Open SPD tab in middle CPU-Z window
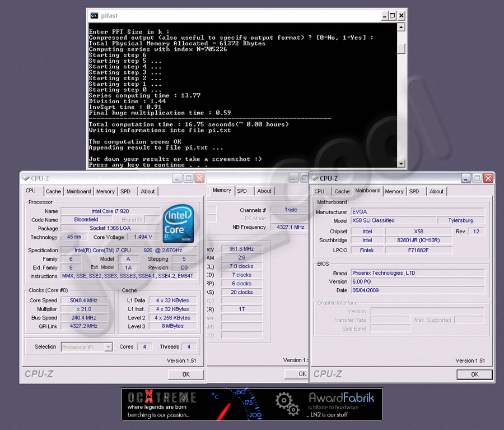Screen dimensions: 504x430 (x=242, y=191)
